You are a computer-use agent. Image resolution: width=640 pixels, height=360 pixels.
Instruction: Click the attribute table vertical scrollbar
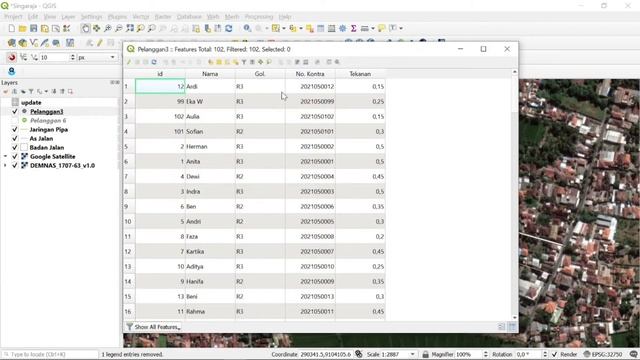tap(514, 195)
